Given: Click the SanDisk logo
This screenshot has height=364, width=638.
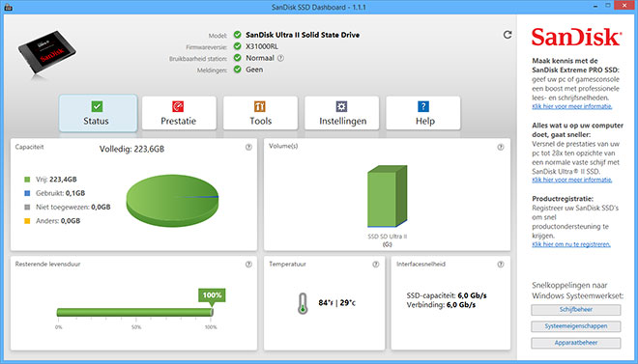Looking at the screenshot, I should coord(576,37).
